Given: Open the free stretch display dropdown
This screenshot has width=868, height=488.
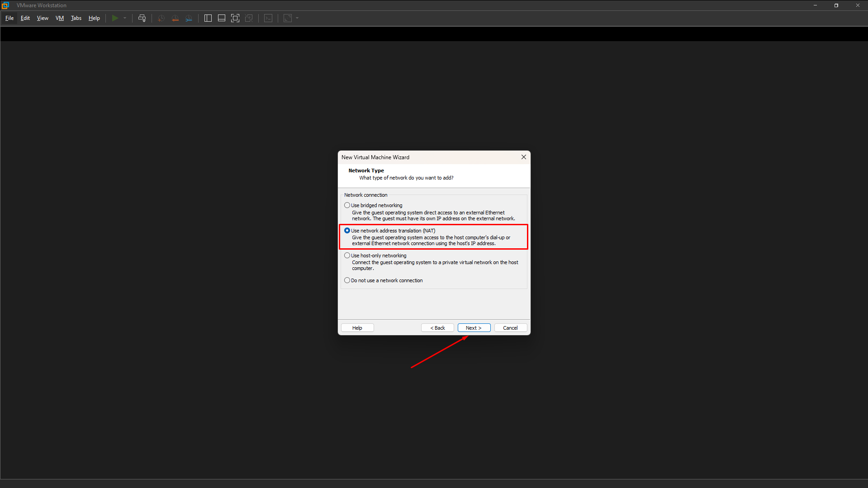Looking at the screenshot, I should click(297, 18).
